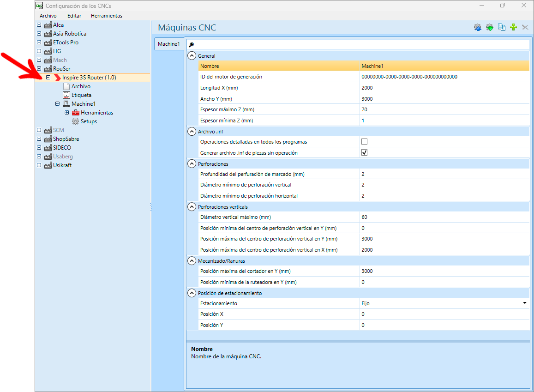
Task: Select the Usaberg factory icon
Action: tap(48, 157)
